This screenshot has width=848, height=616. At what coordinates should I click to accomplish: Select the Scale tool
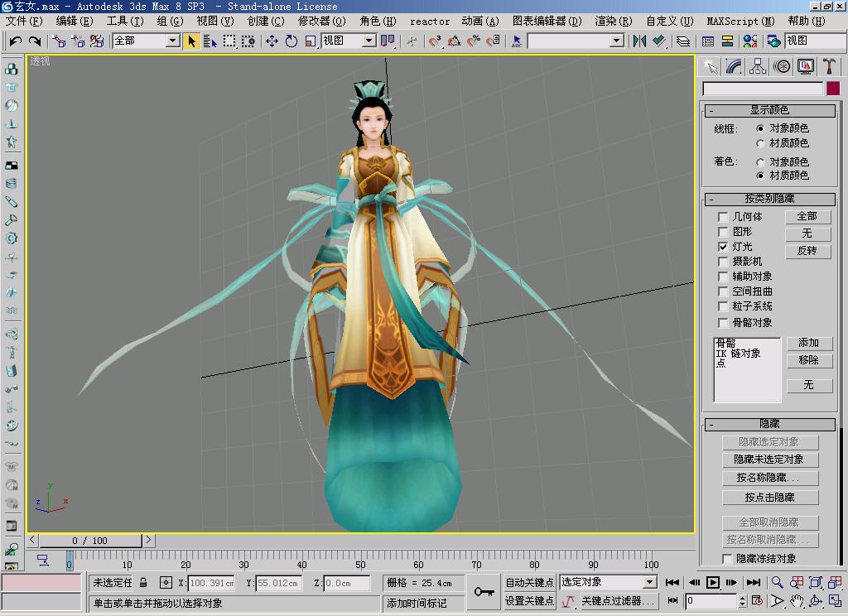[x=310, y=41]
